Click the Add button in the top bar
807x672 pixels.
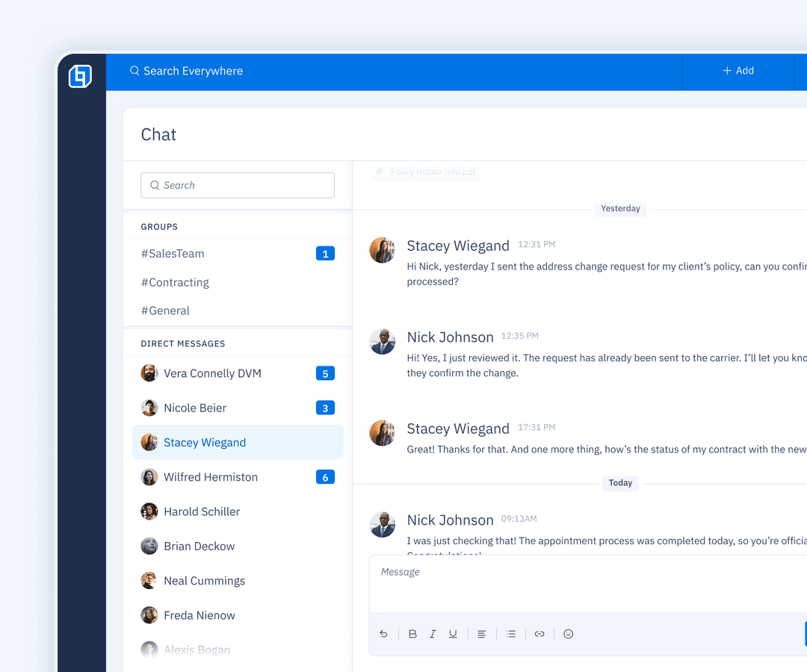point(738,70)
